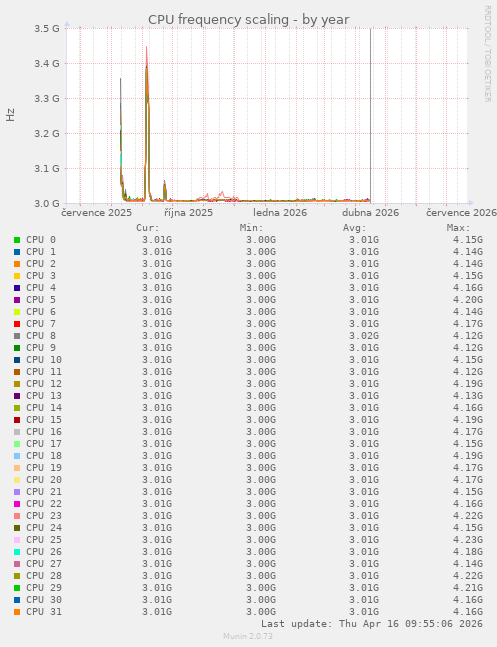The height and width of the screenshot is (647, 497).
Task: Click the 'ledna 2026' x-axis label
Action: click(x=280, y=213)
